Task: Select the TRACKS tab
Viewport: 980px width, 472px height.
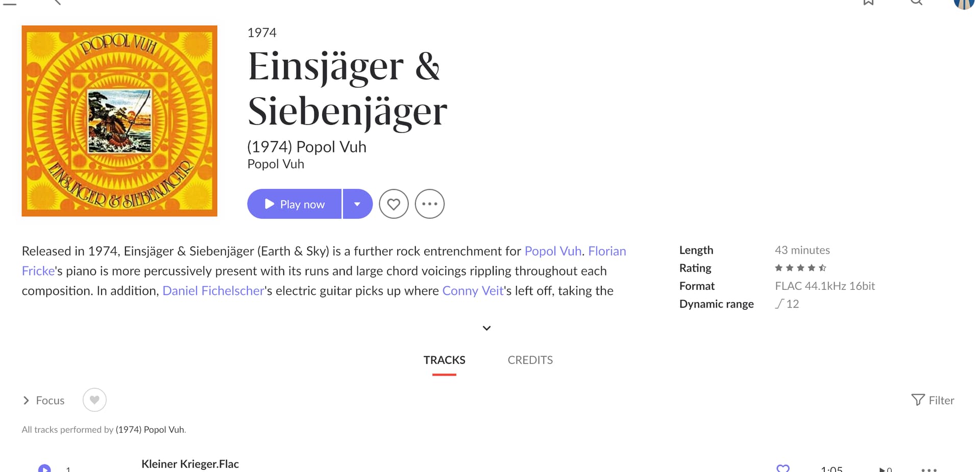Action: 444,360
